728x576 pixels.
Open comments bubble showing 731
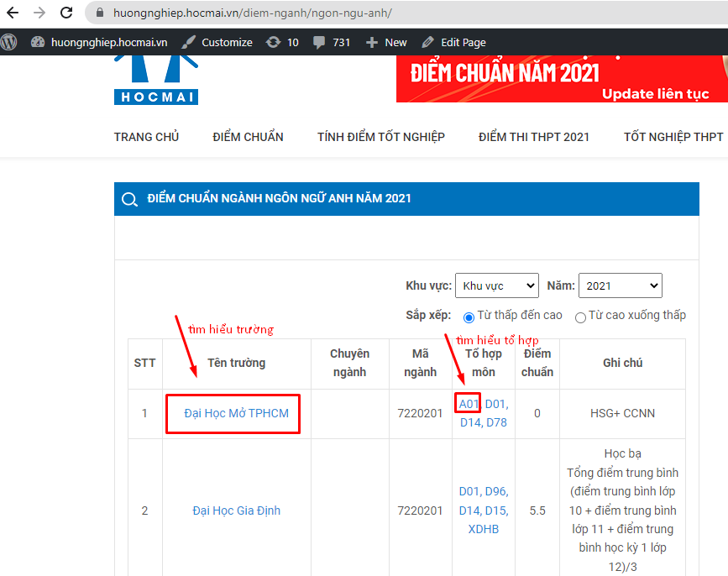[x=319, y=42]
